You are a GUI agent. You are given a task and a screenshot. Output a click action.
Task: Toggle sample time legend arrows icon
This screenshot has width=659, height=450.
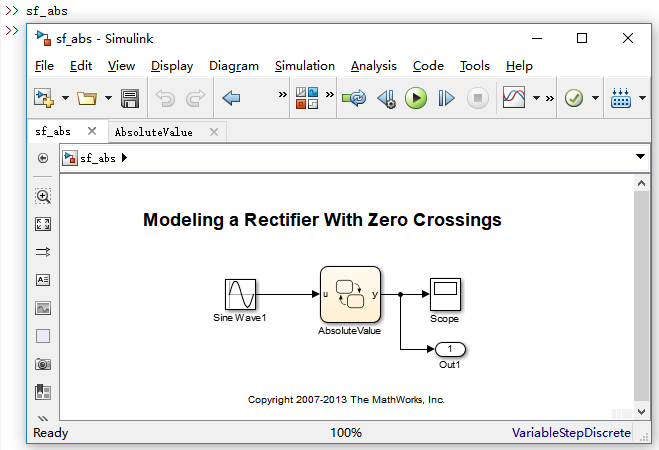pos(43,252)
